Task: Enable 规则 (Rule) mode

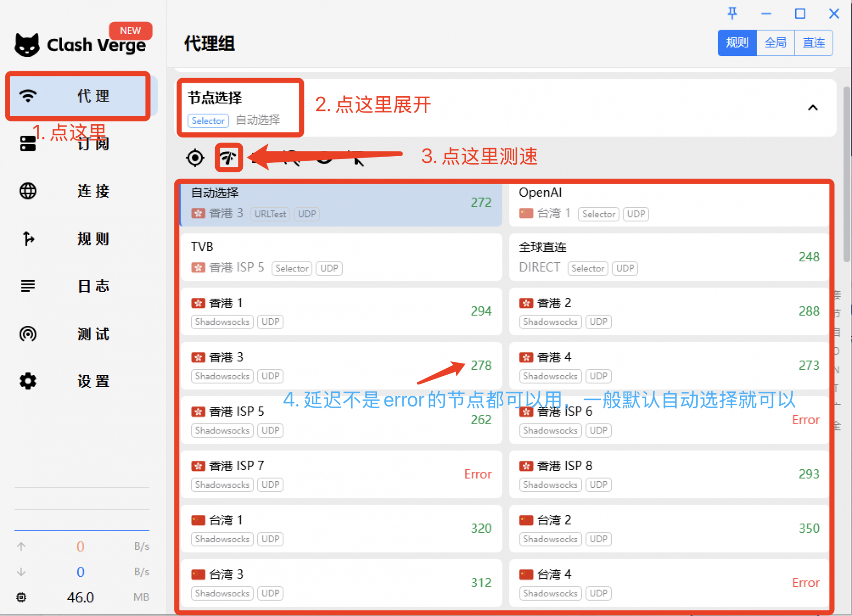Action: [x=737, y=43]
